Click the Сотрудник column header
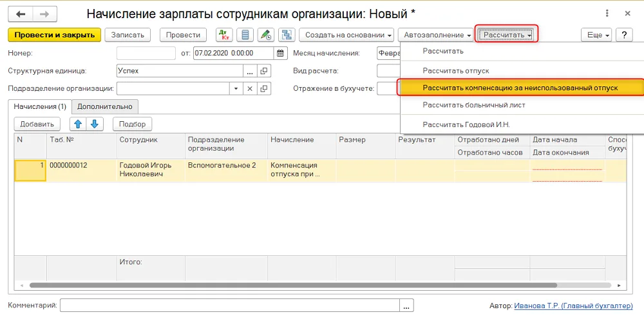Image resolution: width=644 pixels, height=321 pixels. (151, 146)
